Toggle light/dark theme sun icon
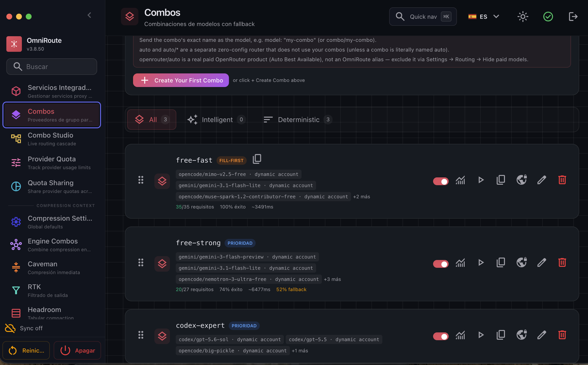This screenshot has height=365, width=588. [x=523, y=17]
